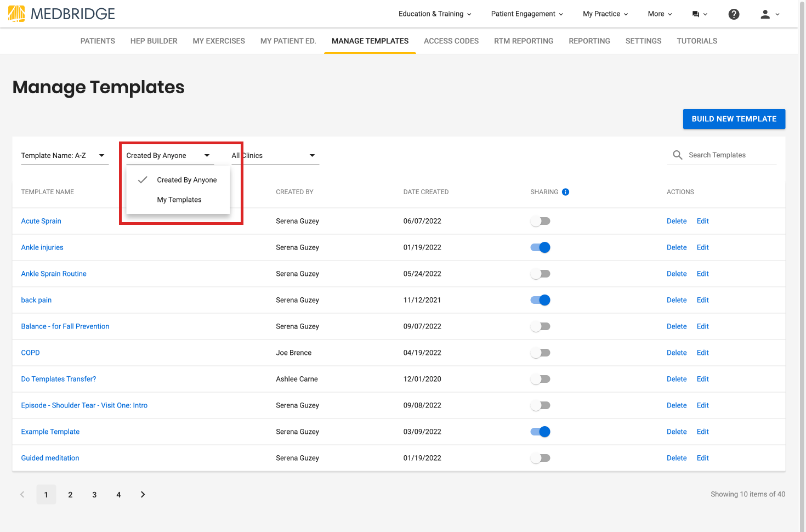This screenshot has height=532, width=806.
Task: Open the Balance - for Fall Prevention link
Action: [65, 326]
